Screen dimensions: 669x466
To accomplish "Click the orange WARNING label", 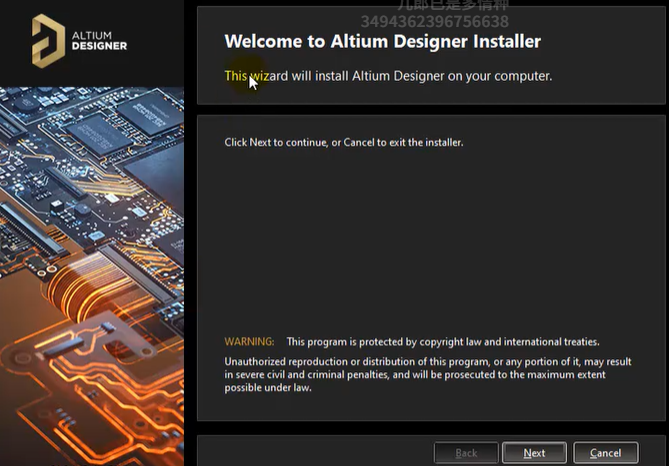I will (250, 342).
